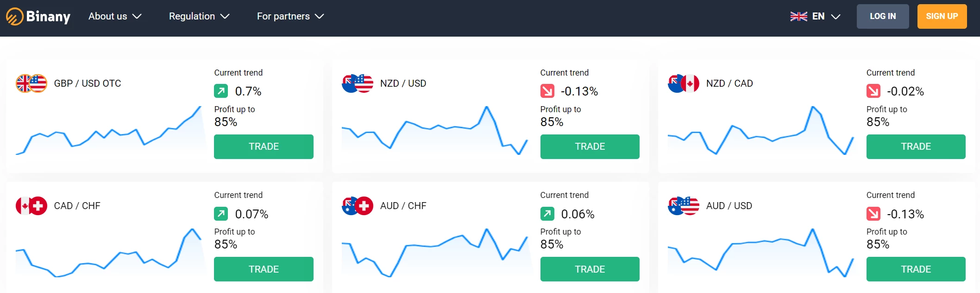Open the CAD / CHF sparkline chart
The image size is (980, 293).
click(108, 253)
